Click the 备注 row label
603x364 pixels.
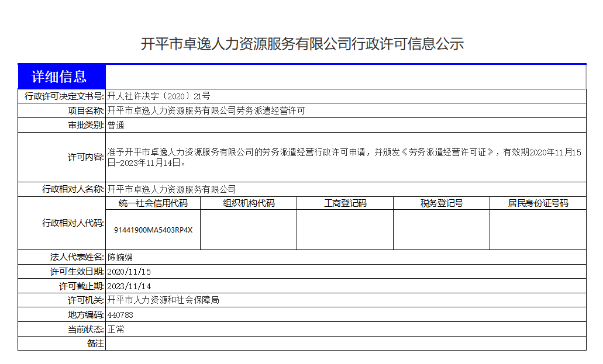tap(95, 344)
